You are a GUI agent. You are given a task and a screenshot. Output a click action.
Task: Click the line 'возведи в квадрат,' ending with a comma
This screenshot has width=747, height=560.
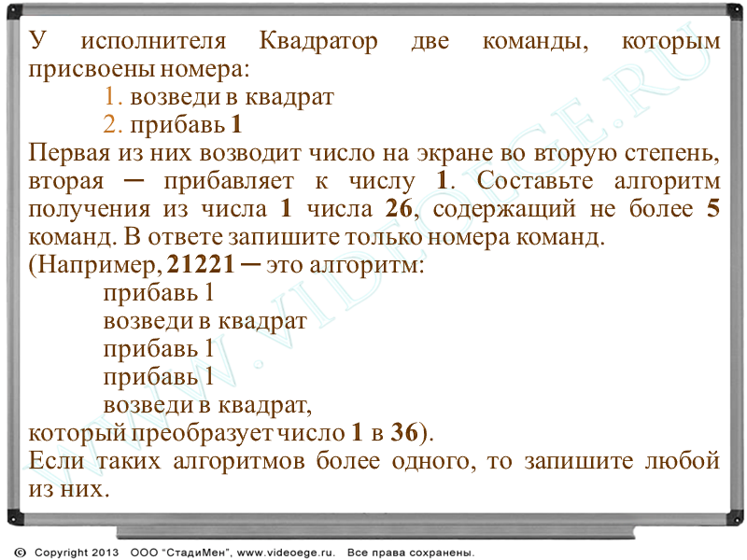[207, 405]
